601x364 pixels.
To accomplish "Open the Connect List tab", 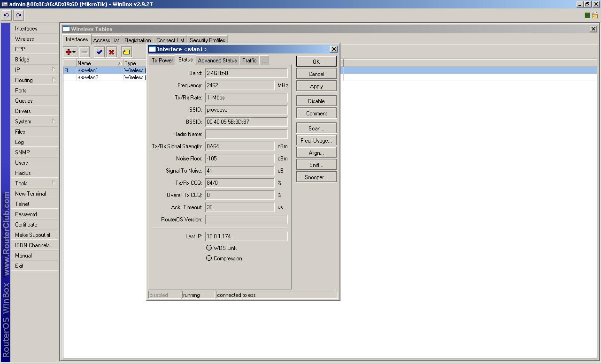I will click(170, 40).
